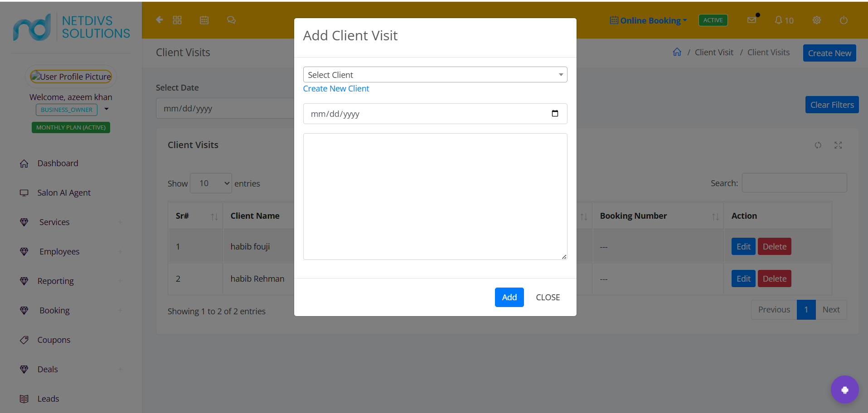Open the settings gear icon
This screenshot has width=868, height=413.
point(817,20)
